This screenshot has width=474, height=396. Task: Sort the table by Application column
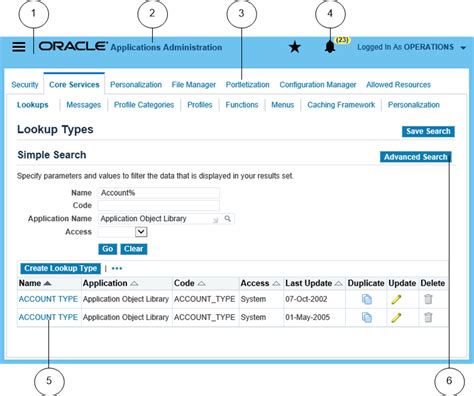click(134, 283)
